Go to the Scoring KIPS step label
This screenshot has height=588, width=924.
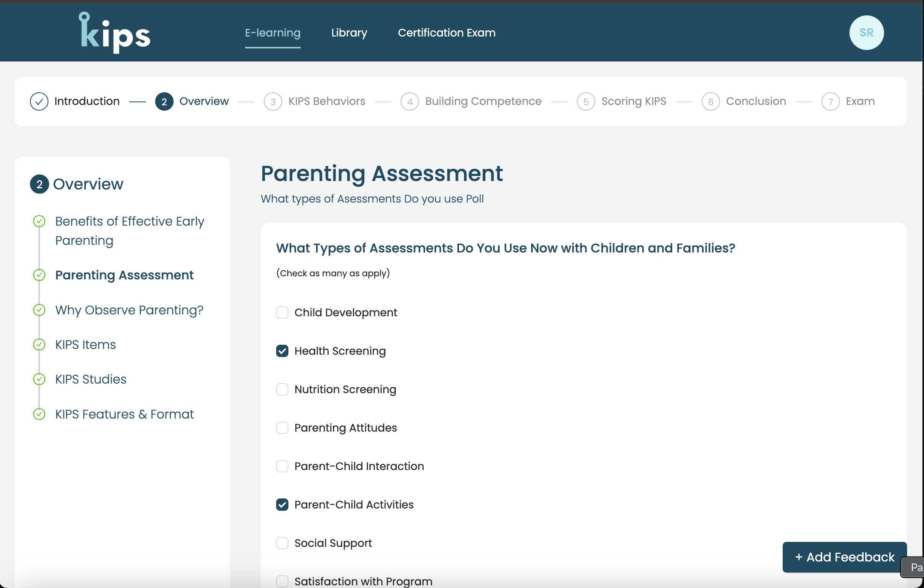[634, 101]
